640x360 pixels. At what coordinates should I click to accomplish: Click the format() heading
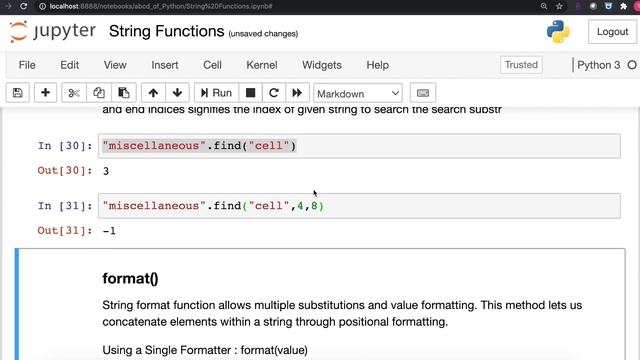(x=130, y=278)
